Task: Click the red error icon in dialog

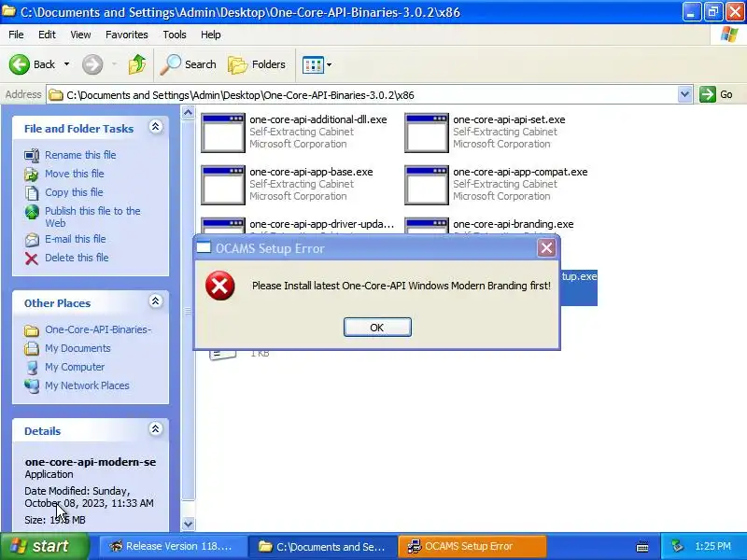Action: click(220, 286)
